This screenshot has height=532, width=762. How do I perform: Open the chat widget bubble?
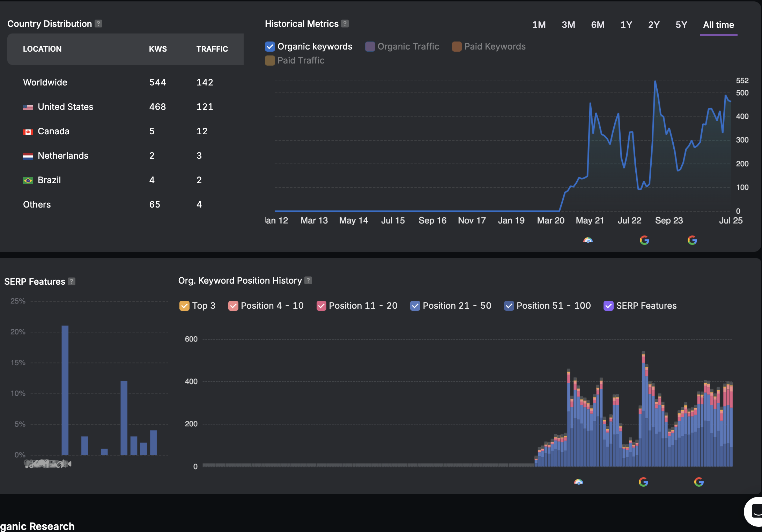click(754, 512)
